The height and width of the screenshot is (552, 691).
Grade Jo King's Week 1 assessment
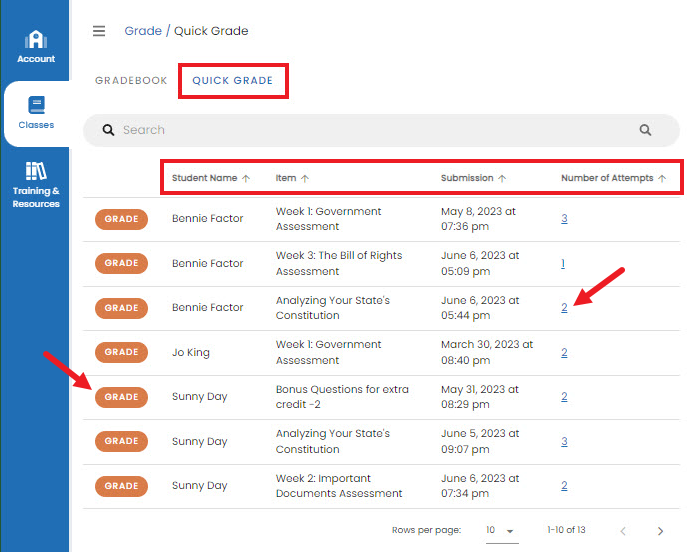pos(121,352)
